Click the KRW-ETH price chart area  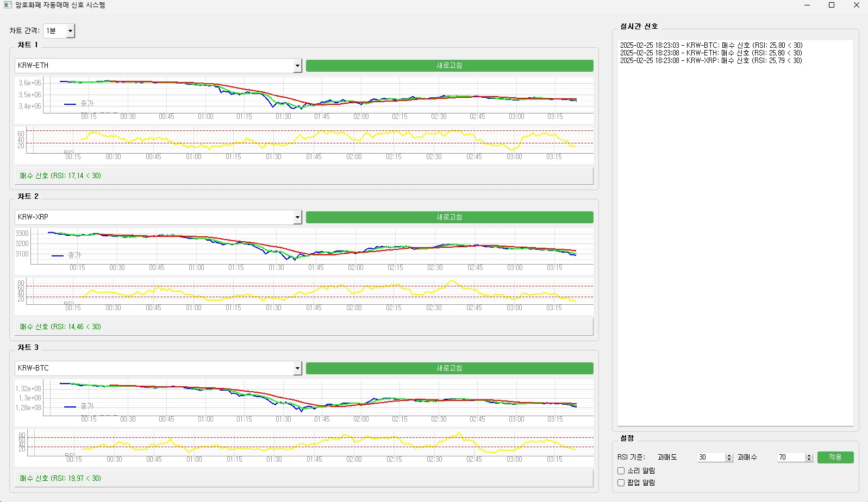tap(318, 95)
